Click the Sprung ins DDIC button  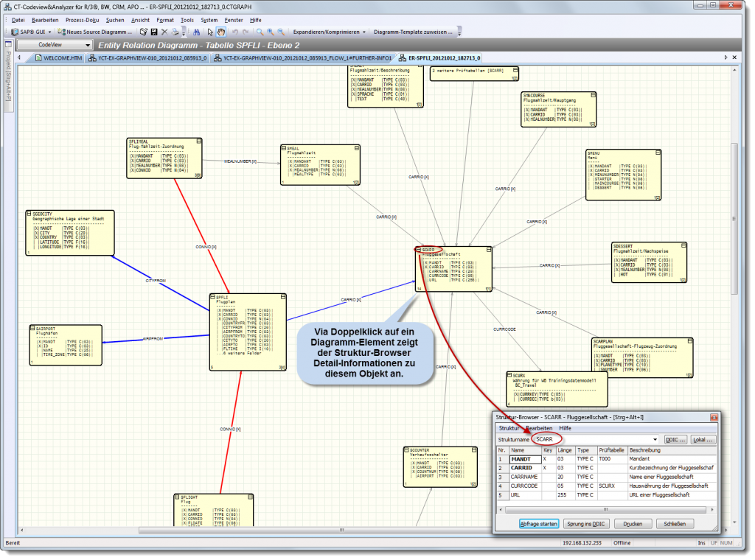tap(587, 523)
